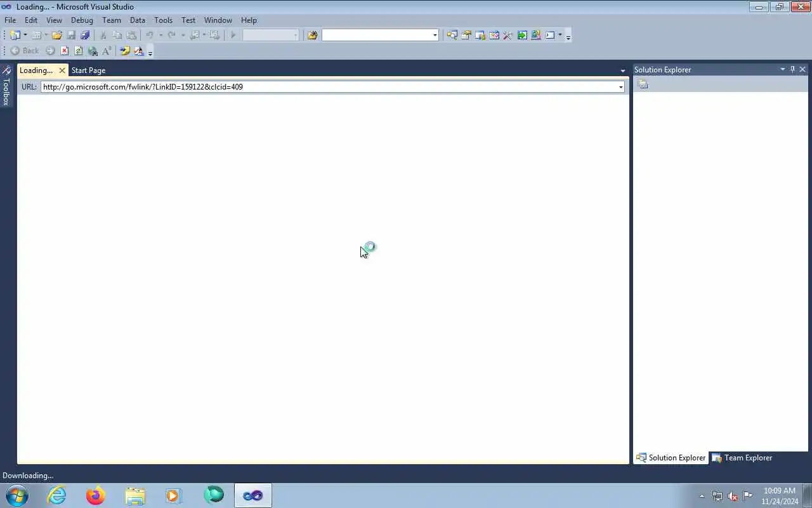This screenshot has height=508, width=812.
Task: Open the Properties Window toolbar icon
Action: 466,36
